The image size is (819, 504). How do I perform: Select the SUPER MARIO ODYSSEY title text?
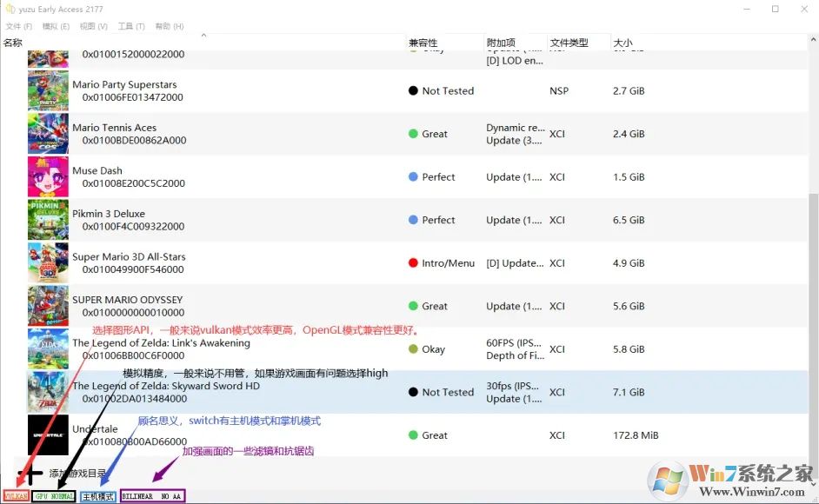click(x=128, y=300)
